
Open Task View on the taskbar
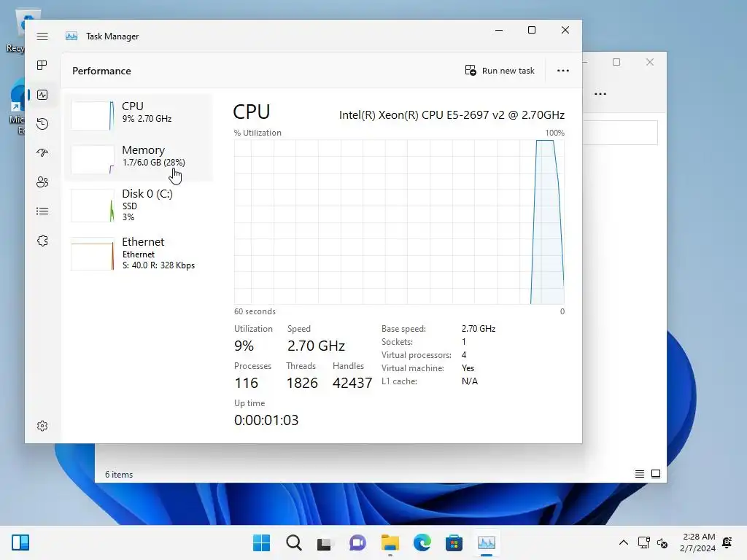[x=325, y=543]
